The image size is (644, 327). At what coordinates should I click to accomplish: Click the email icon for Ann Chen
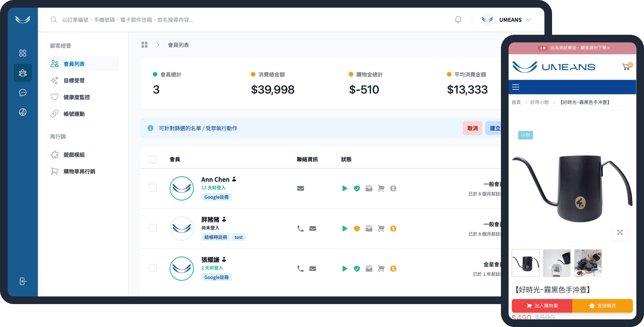301,188
